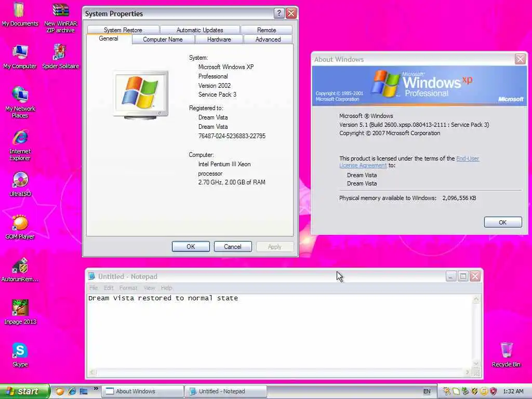Open the Automatic Updates tab
Viewport: 532px width, 399px height.
click(200, 30)
